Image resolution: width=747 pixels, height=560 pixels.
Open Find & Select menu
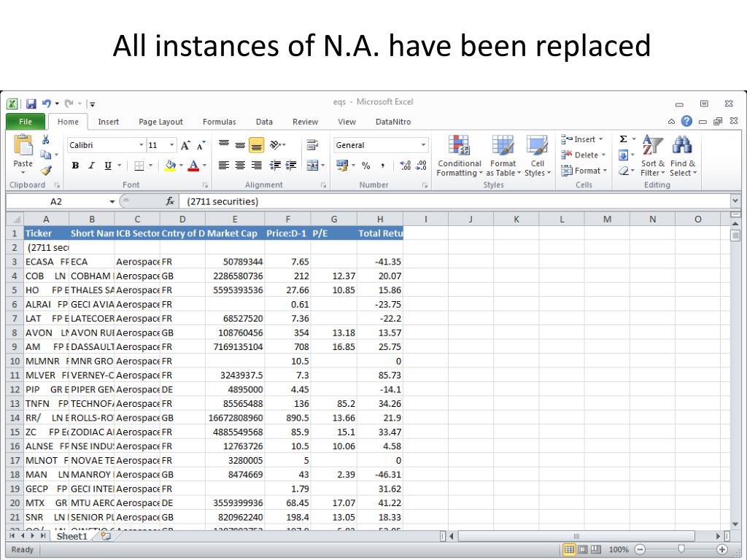(x=683, y=156)
